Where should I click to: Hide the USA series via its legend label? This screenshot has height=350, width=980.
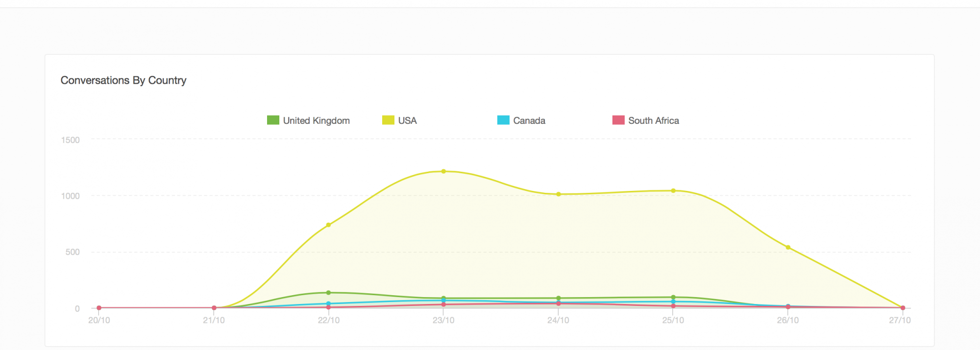(407, 120)
